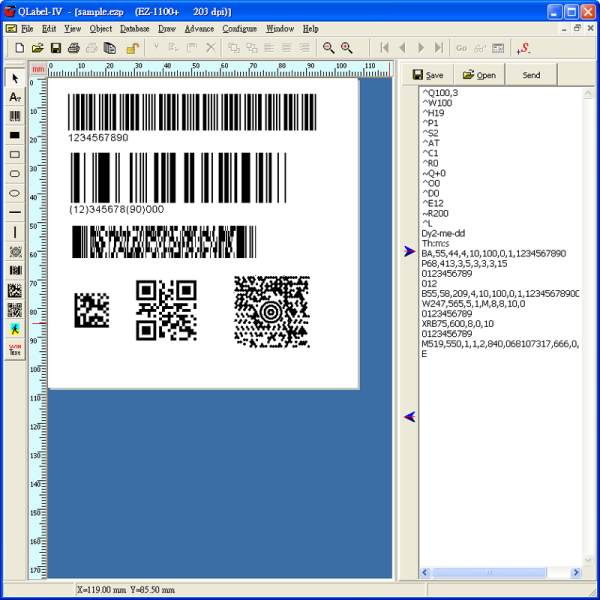Select the arrow pointer tool

click(x=15, y=78)
